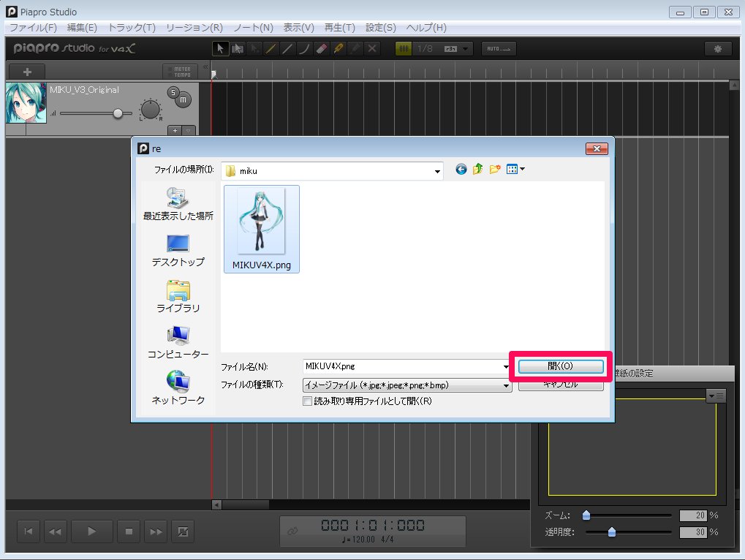This screenshot has height=560, width=745.
Task: Solo the MIKU_V3_Original track
Action: [173, 93]
